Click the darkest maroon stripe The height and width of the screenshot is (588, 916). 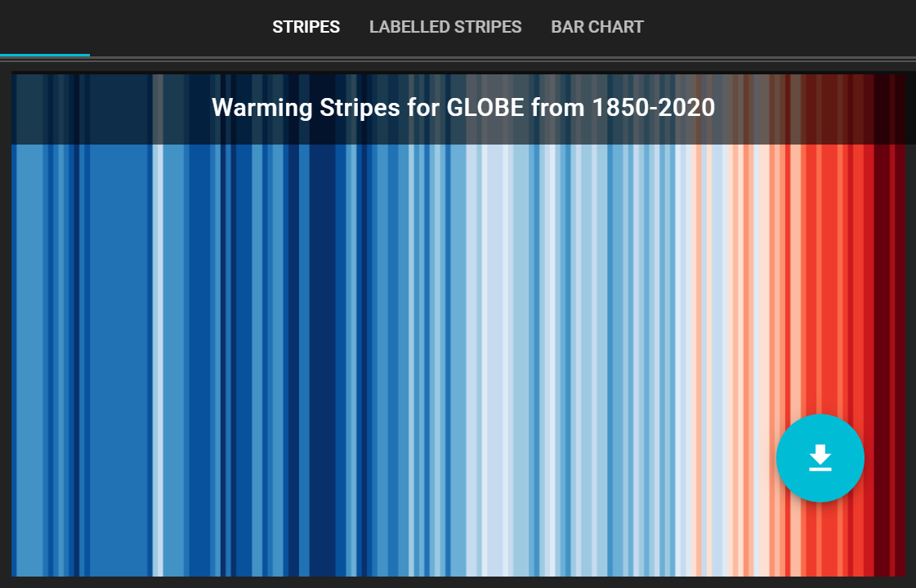point(882,360)
